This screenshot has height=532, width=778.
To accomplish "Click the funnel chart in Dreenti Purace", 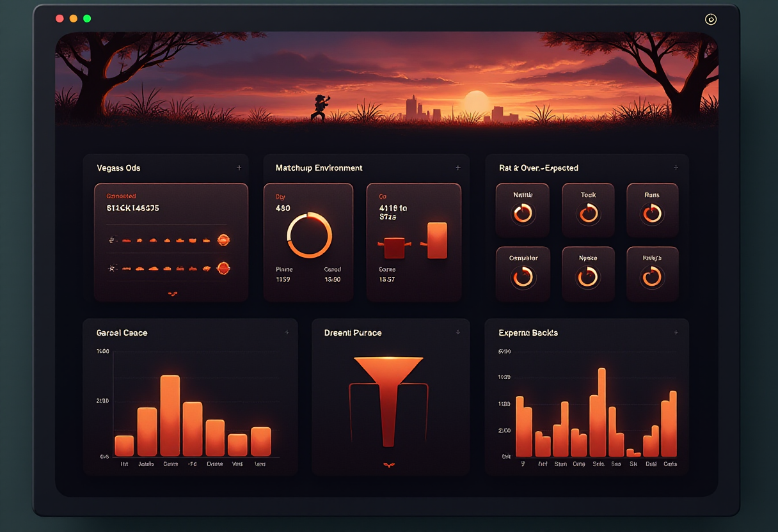I will [x=388, y=401].
